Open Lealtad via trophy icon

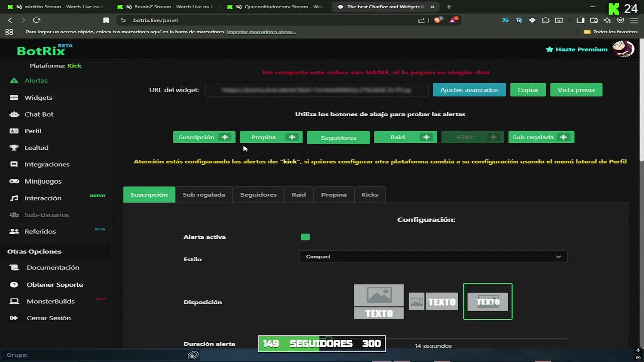click(14, 148)
